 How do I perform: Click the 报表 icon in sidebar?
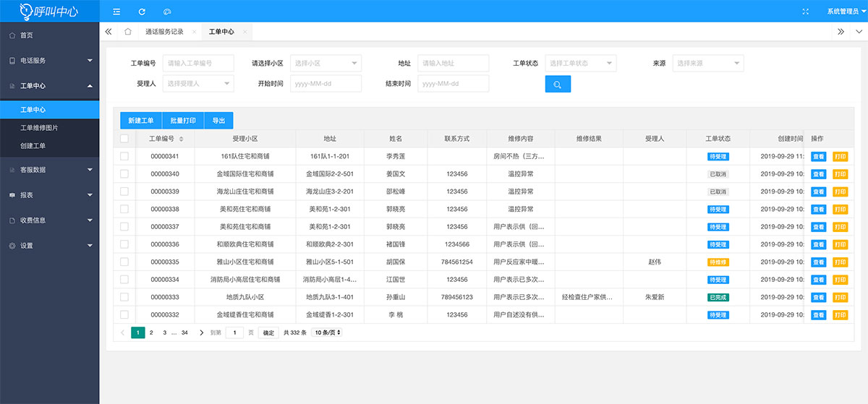click(x=12, y=195)
